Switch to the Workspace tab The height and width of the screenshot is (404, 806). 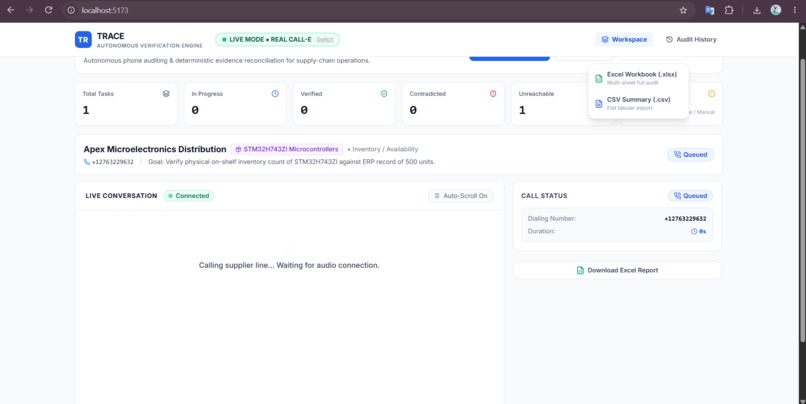point(624,40)
